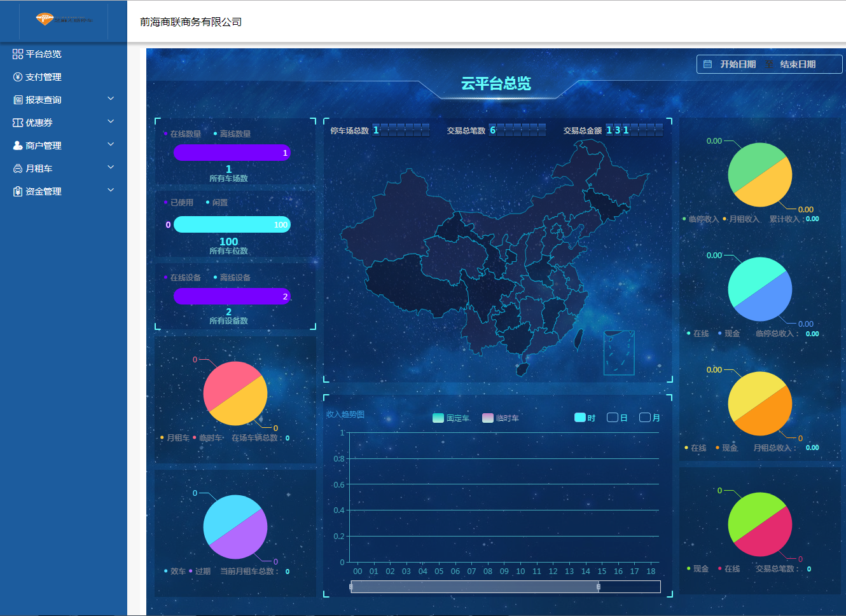Click 在线 legend of 临停总收入 chart
846x616 pixels.
(698, 334)
